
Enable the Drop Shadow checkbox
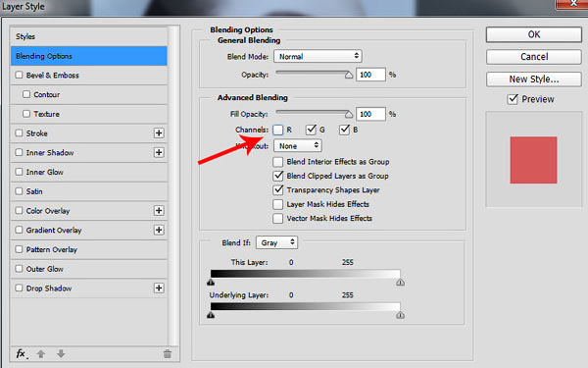click(19, 288)
